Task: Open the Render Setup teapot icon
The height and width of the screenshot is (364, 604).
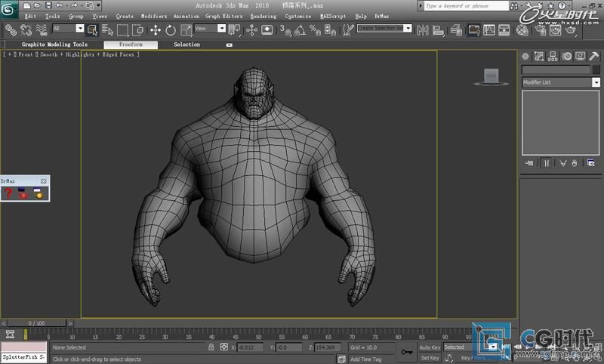Action: (x=540, y=29)
